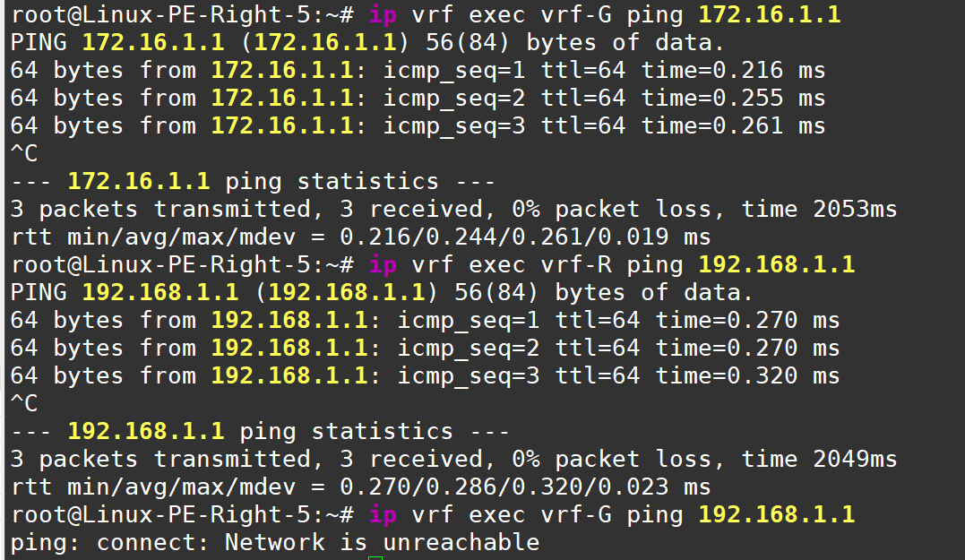965x560 pixels.
Task: Click the magenta 'ip' in the last command
Action: [383, 515]
